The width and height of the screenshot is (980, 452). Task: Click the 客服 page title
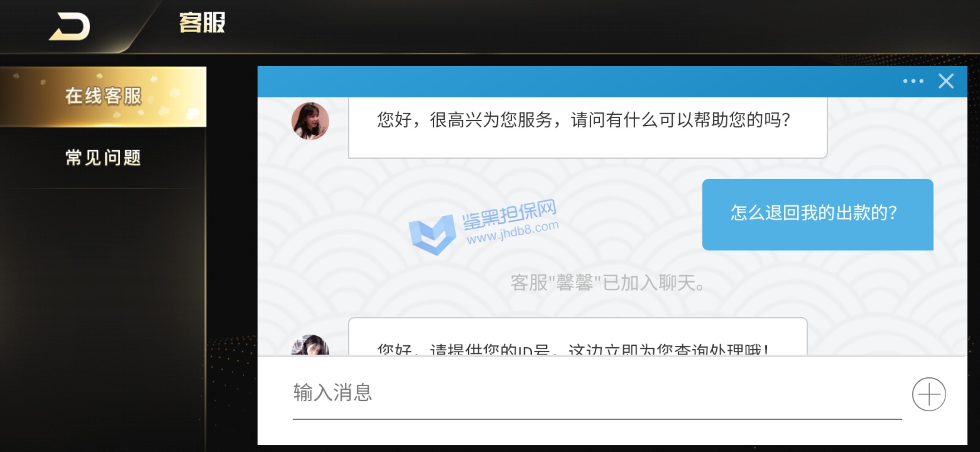point(202,23)
